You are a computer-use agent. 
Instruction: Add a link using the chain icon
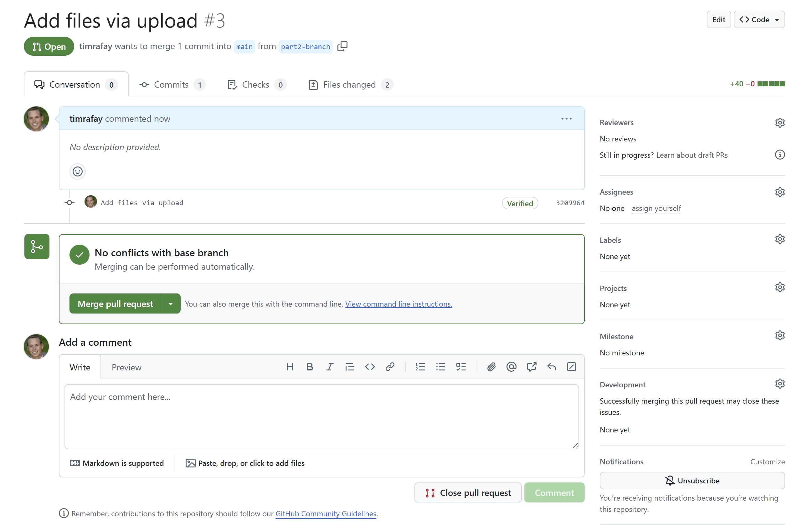(390, 367)
